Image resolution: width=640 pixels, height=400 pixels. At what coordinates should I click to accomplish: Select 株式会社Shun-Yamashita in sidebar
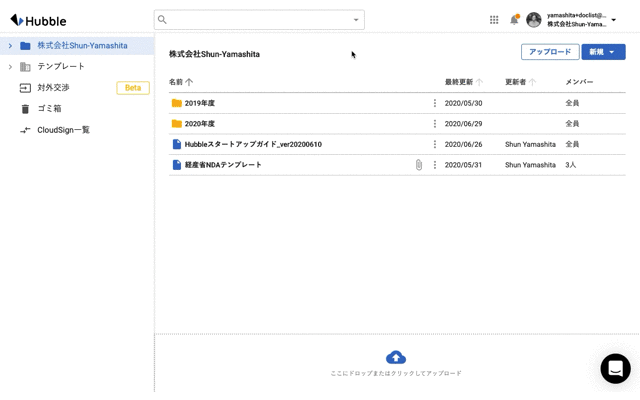[x=82, y=45]
